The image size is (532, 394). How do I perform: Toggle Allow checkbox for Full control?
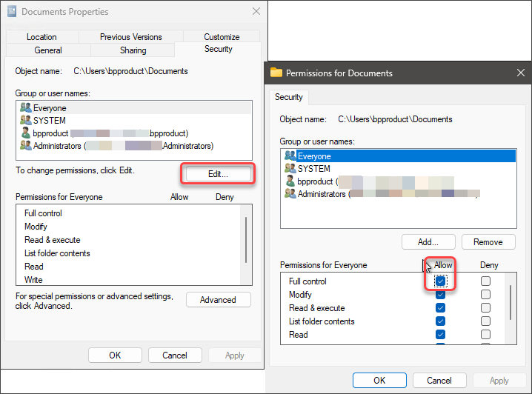pos(440,281)
